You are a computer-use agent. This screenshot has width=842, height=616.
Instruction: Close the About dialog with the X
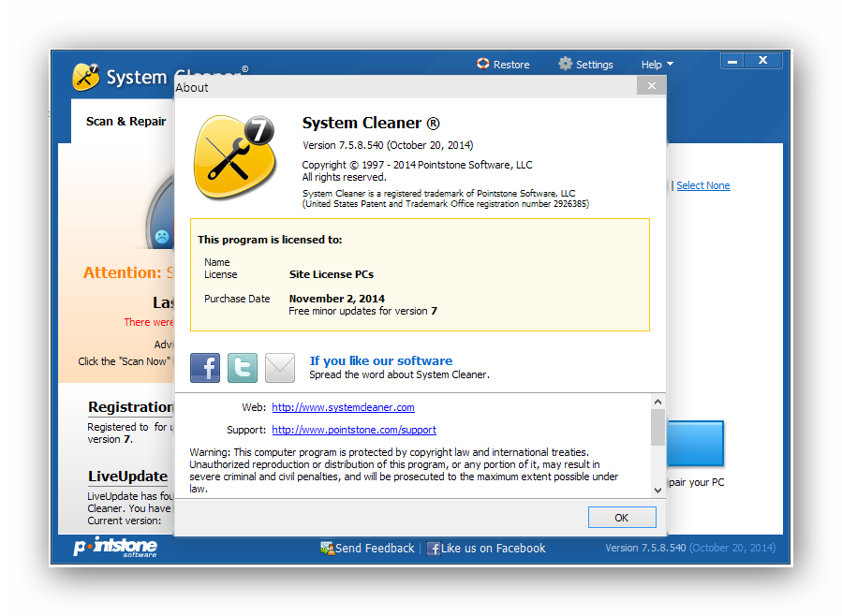point(651,85)
